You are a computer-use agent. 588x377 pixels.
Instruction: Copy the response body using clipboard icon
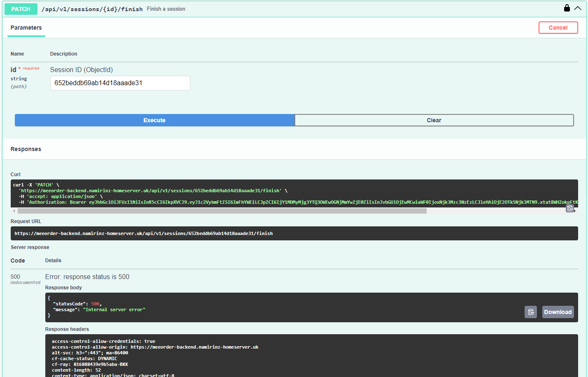[x=531, y=312]
